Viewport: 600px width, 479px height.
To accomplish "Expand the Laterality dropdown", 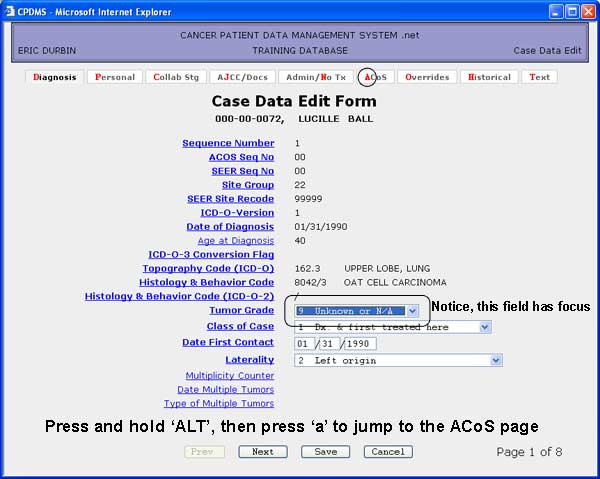I will coord(496,360).
